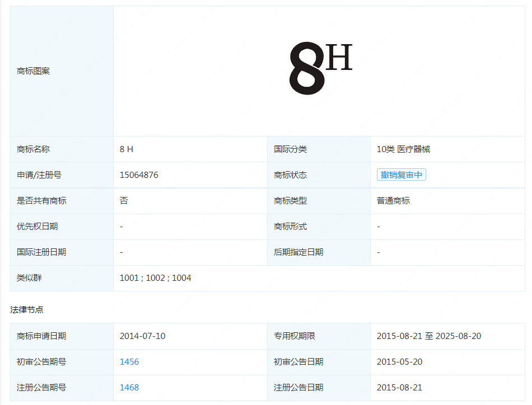The image size is (532, 405).
Task: Click the 普通商标 trademark type value
Action: [393, 201]
